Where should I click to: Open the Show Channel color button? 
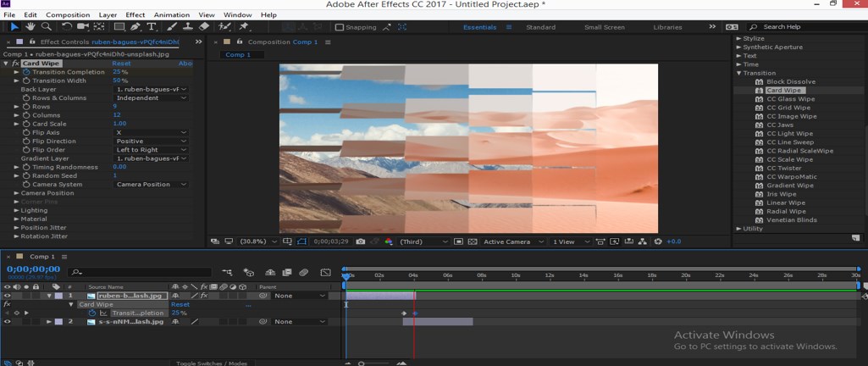coord(389,241)
